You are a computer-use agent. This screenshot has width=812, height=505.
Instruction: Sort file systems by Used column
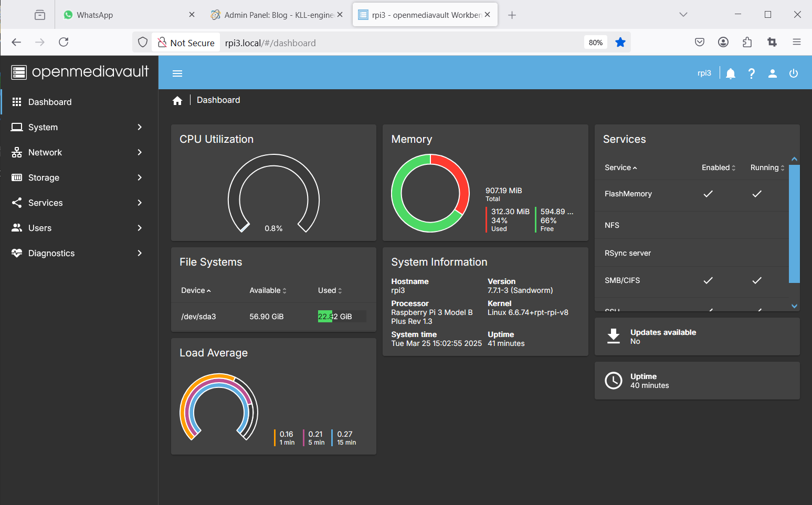click(x=330, y=290)
